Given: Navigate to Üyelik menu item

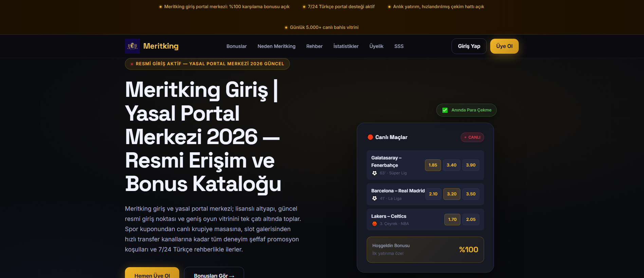Looking at the screenshot, I should coord(376,46).
